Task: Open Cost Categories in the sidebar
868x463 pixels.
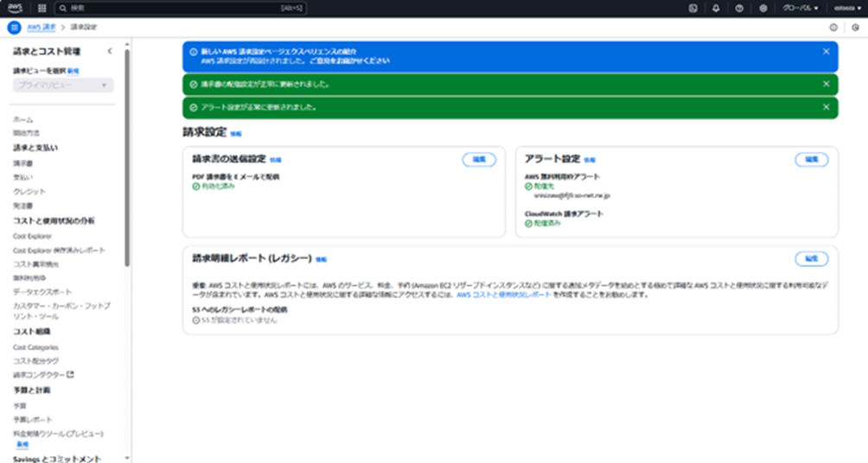Action: click(x=35, y=347)
